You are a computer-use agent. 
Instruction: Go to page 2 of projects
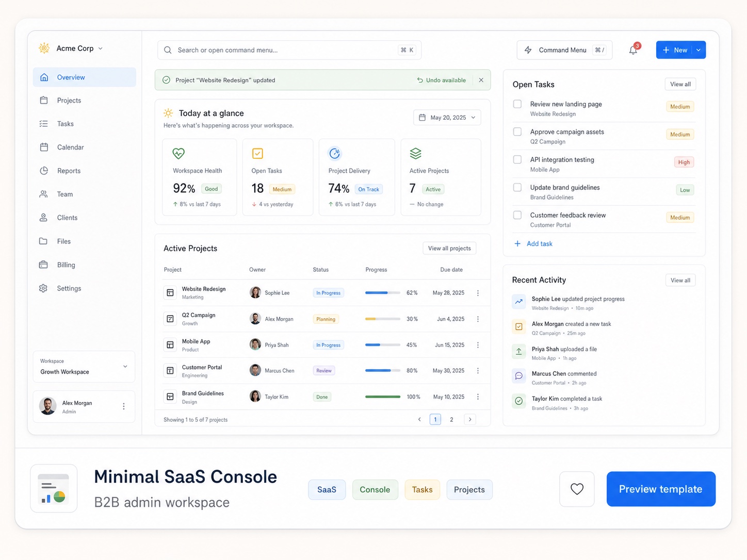pyautogui.click(x=451, y=419)
